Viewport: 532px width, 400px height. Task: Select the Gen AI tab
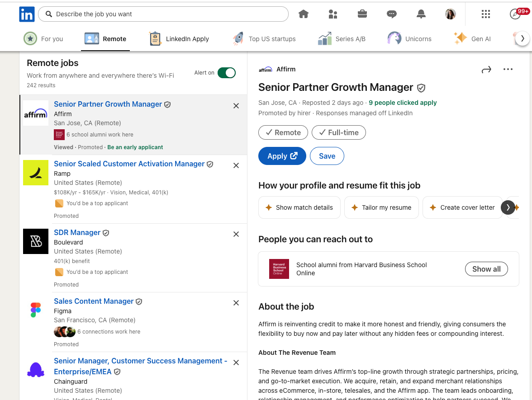(x=472, y=39)
